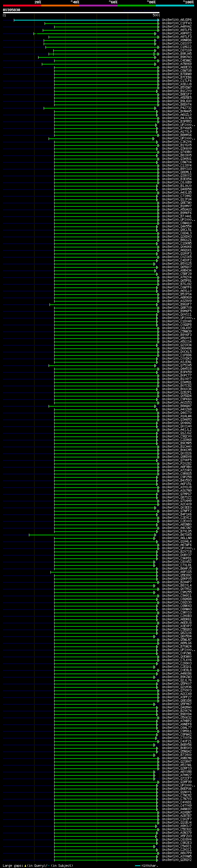Select hit label UniRef100_Q2B2P1
The height and width of the screenshot is (868, 197).
point(177,392)
